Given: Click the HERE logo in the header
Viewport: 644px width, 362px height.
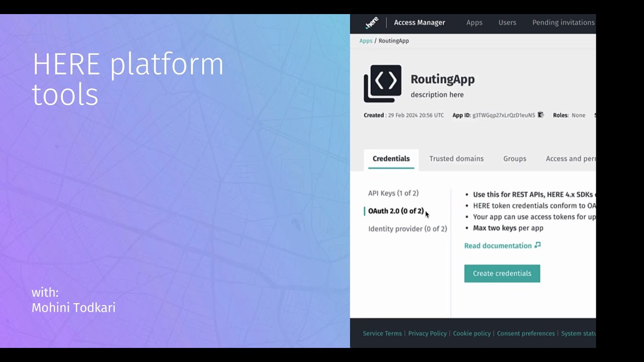Looking at the screenshot, I should click(372, 23).
